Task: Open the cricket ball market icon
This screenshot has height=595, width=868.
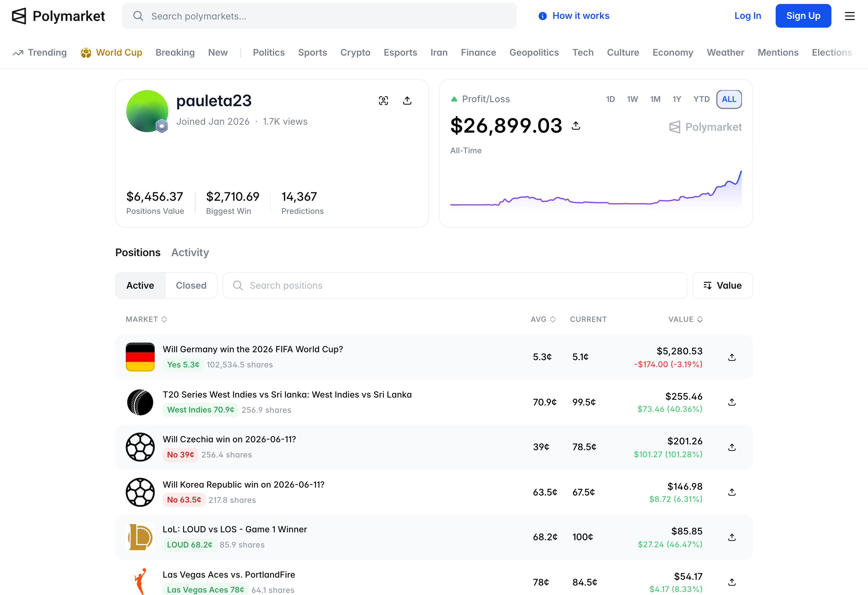Action: [x=140, y=402]
